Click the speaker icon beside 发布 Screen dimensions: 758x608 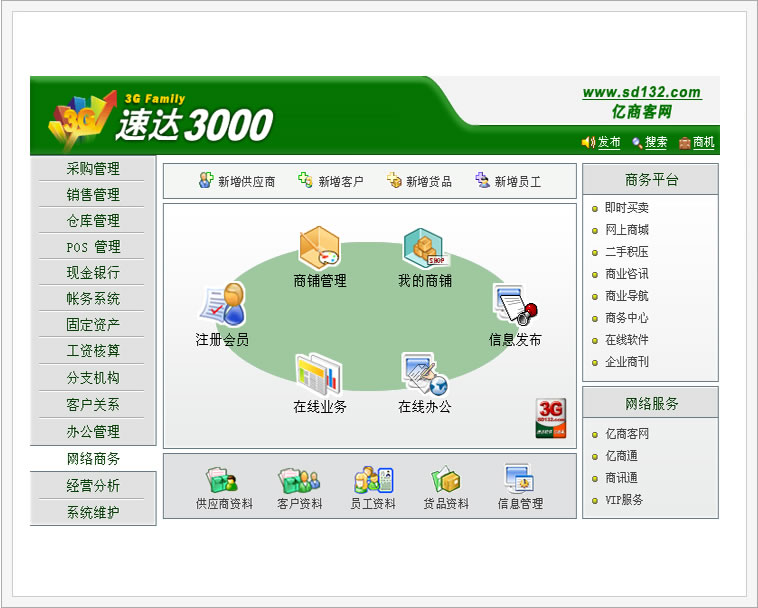pos(588,143)
